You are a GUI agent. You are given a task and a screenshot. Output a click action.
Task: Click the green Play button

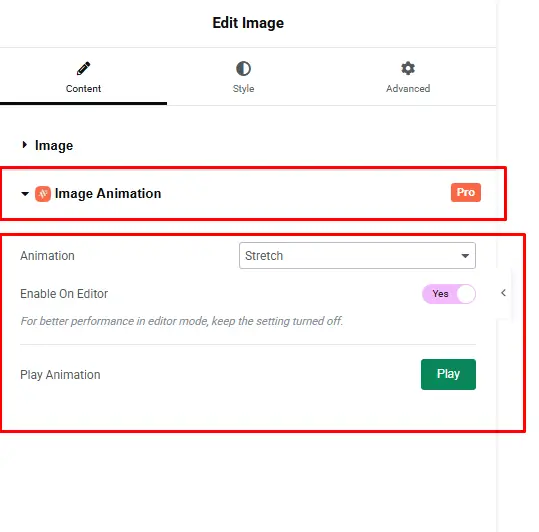click(448, 374)
